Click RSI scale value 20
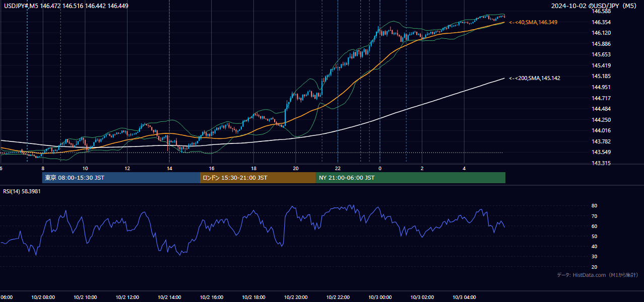This screenshot has width=644, height=302. pyautogui.click(x=594, y=267)
